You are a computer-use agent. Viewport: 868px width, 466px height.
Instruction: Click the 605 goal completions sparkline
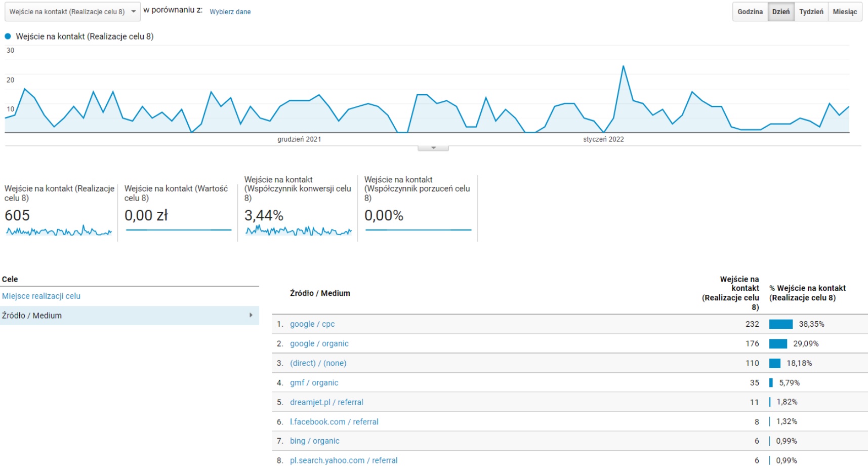pyautogui.click(x=59, y=231)
